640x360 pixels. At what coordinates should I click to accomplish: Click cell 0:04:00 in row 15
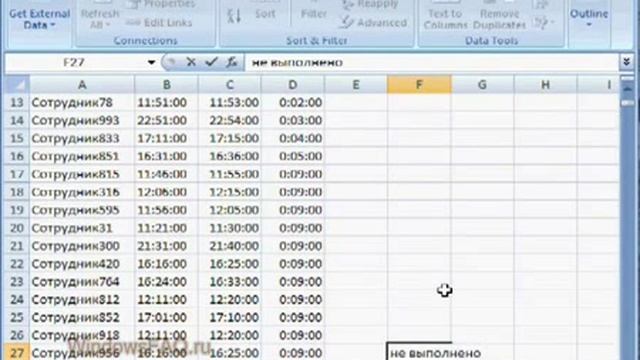[x=293, y=138]
